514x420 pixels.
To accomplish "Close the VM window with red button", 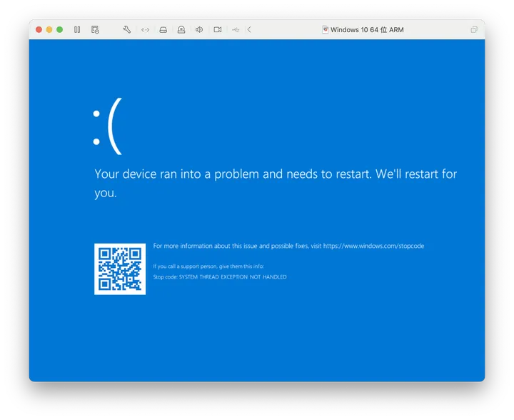I will 39,29.
